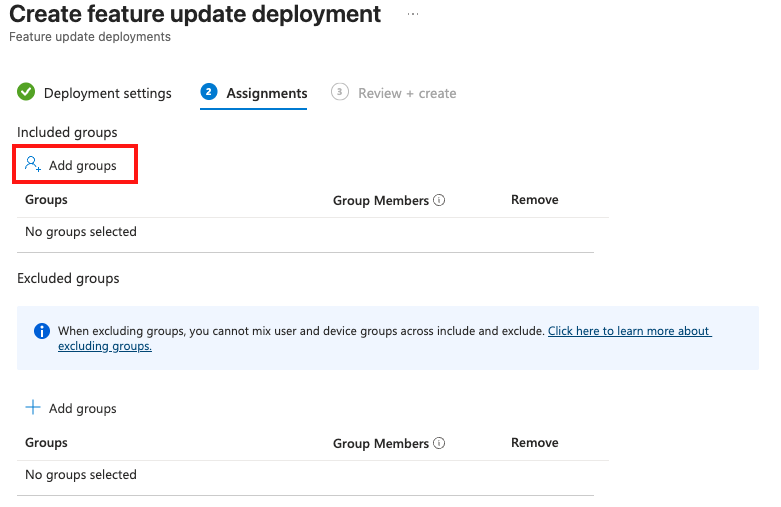The image size is (781, 507).
Task: Switch to the Review + create tab
Action: click(406, 93)
